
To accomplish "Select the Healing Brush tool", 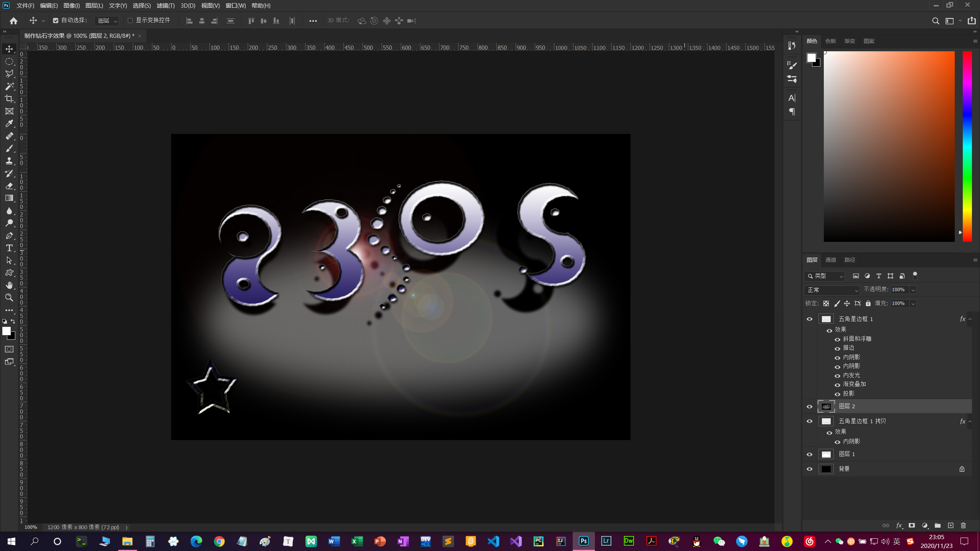I will click(x=9, y=136).
